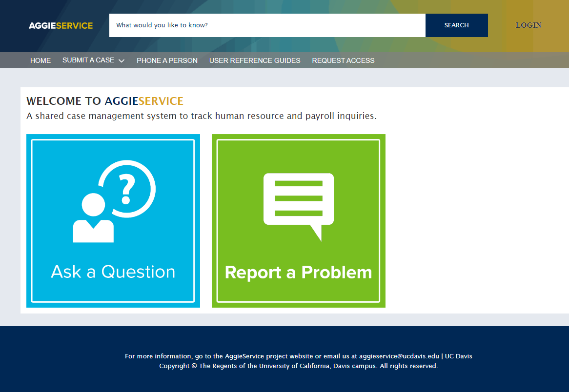Expand the Submit a Case chevron arrow
The height and width of the screenshot is (392, 569).
pos(122,61)
